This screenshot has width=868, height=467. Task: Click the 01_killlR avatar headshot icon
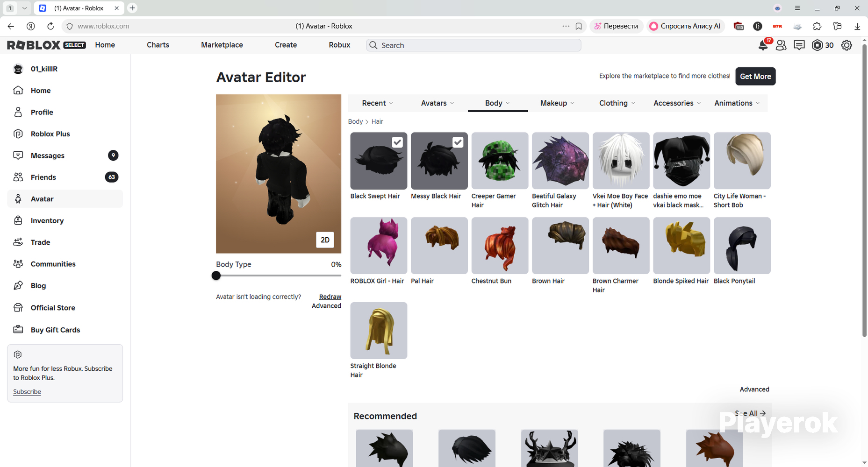click(x=18, y=69)
